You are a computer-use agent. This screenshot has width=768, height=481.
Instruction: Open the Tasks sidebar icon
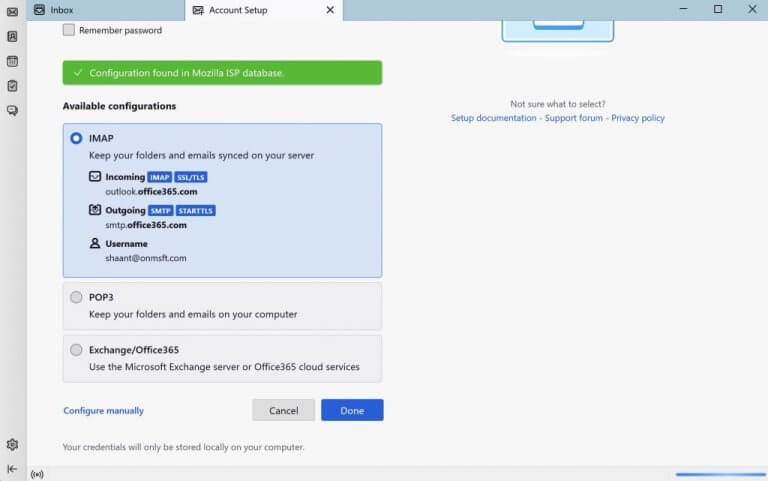(x=12, y=86)
